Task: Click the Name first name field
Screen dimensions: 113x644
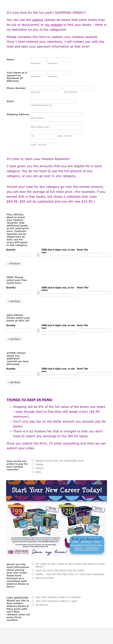Action: click(x=39, y=59)
